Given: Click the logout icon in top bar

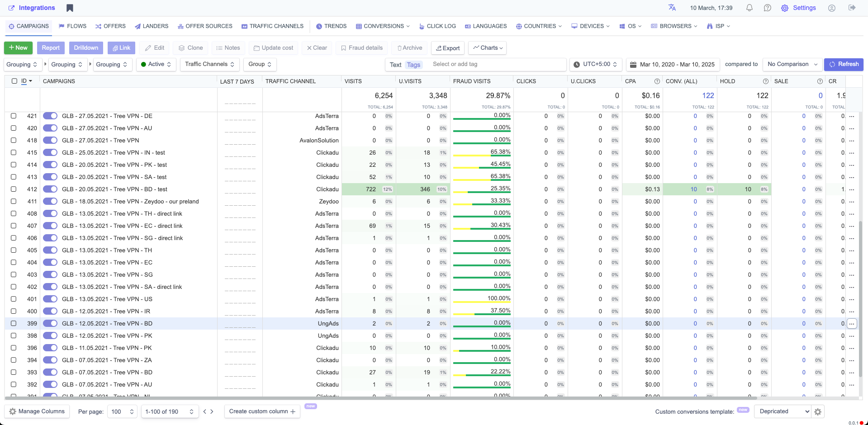Looking at the screenshot, I should point(852,8).
